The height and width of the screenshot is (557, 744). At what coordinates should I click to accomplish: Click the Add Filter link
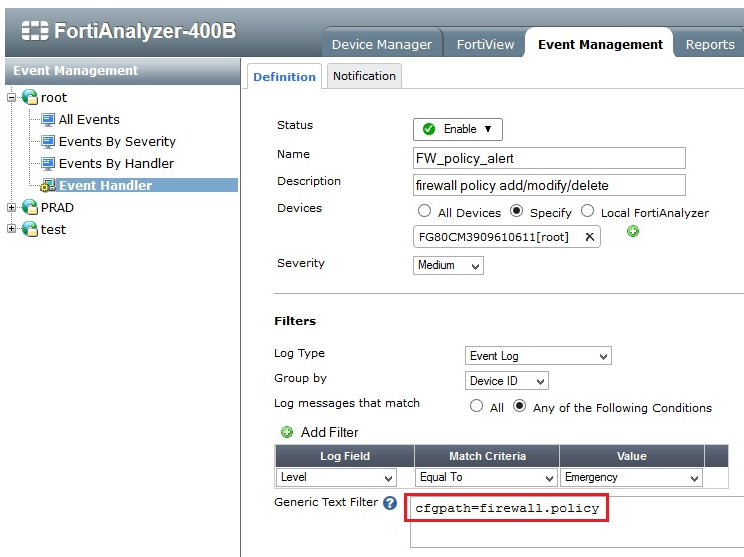click(x=329, y=432)
